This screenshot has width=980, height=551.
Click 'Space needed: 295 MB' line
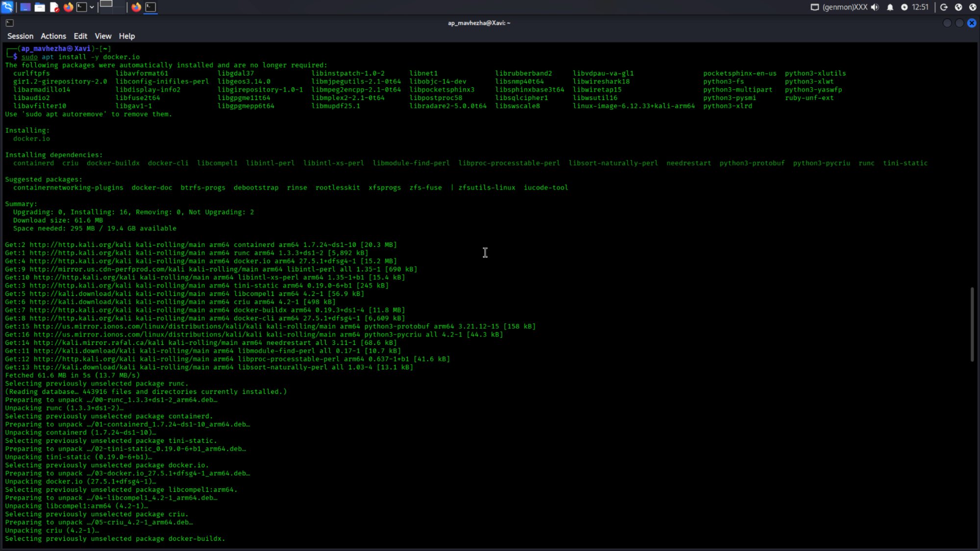pyautogui.click(x=95, y=229)
